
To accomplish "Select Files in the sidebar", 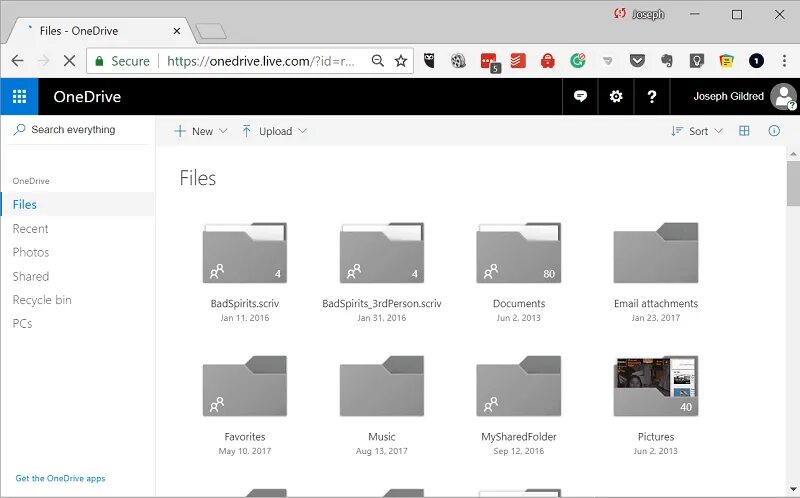I will pos(78,204).
